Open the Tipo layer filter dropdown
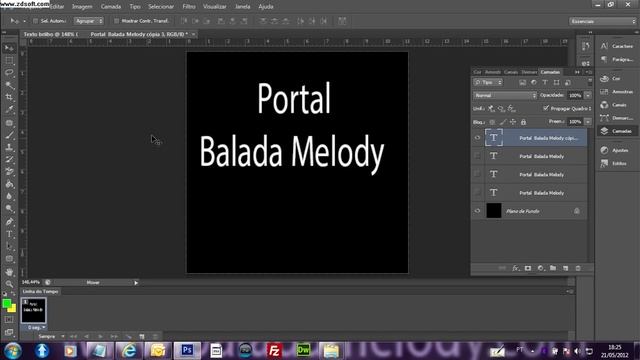Image resolution: width=640 pixels, height=360 pixels. pyautogui.click(x=488, y=82)
